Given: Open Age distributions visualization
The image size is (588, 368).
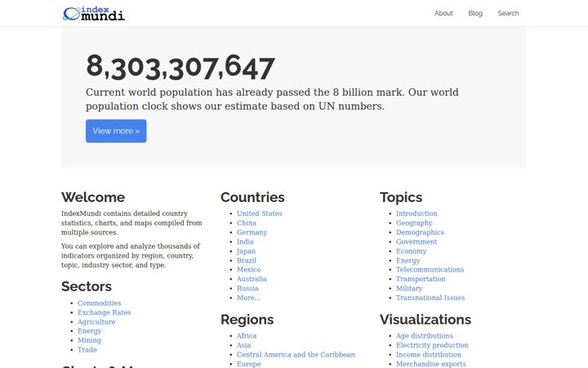Looking at the screenshot, I should [424, 336].
